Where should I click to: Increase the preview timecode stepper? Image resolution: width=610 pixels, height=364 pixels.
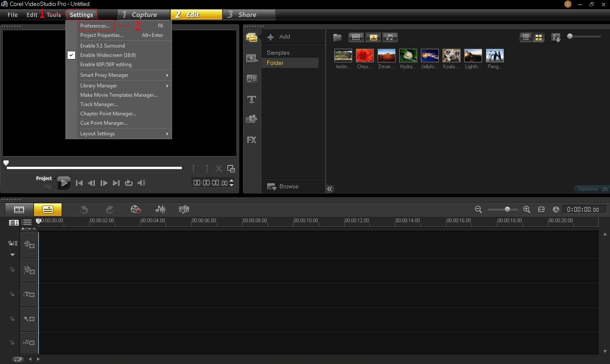(x=232, y=181)
